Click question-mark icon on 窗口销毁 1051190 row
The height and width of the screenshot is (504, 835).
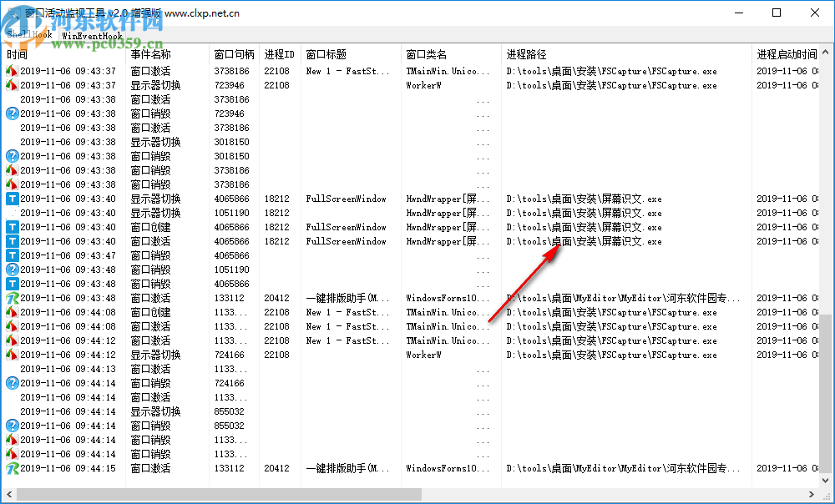point(12,270)
